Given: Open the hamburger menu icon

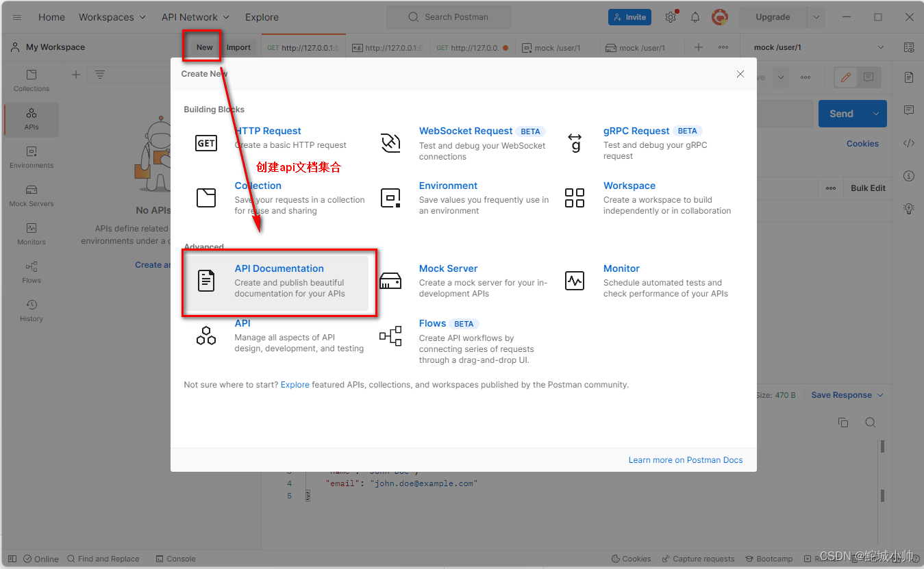Looking at the screenshot, I should click(17, 17).
